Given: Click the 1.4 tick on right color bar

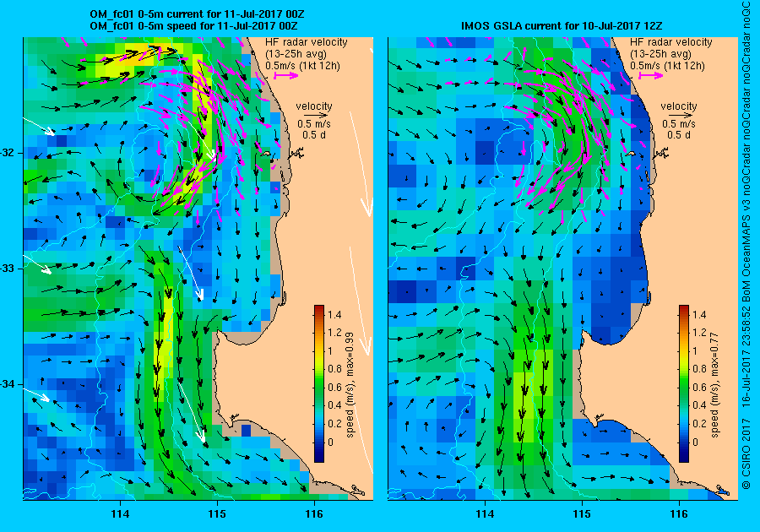Looking at the screenshot, I should (x=699, y=314).
